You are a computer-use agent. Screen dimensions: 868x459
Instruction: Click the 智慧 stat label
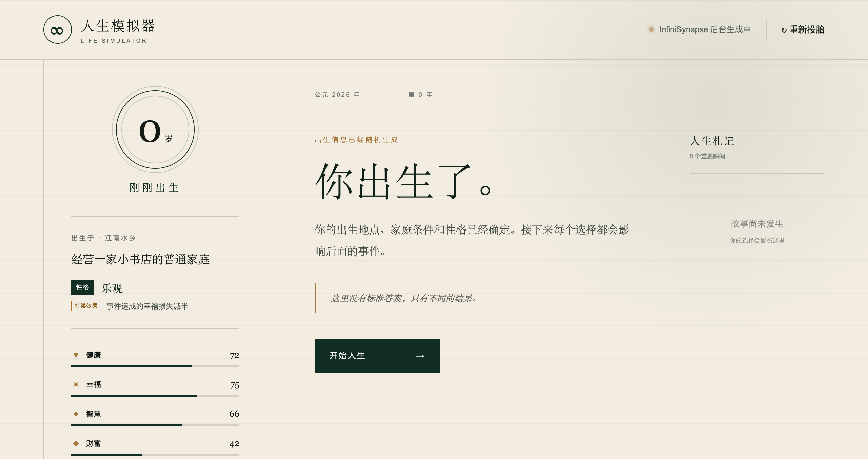[x=94, y=414]
